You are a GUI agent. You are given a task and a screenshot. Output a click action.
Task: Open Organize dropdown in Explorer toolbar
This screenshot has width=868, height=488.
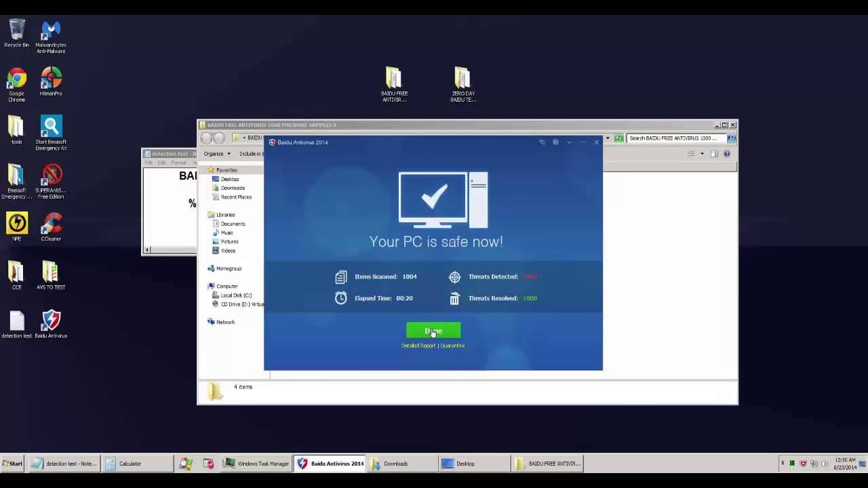217,154
